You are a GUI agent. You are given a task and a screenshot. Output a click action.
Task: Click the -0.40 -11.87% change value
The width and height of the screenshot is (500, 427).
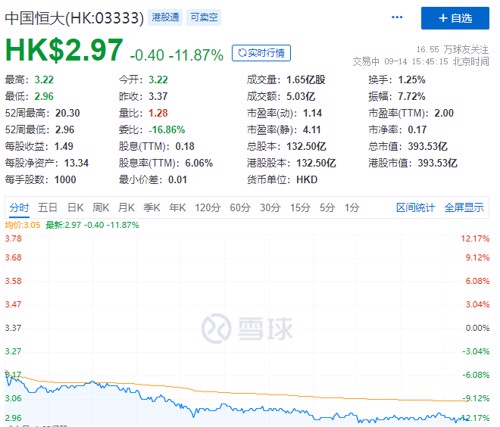177,55
